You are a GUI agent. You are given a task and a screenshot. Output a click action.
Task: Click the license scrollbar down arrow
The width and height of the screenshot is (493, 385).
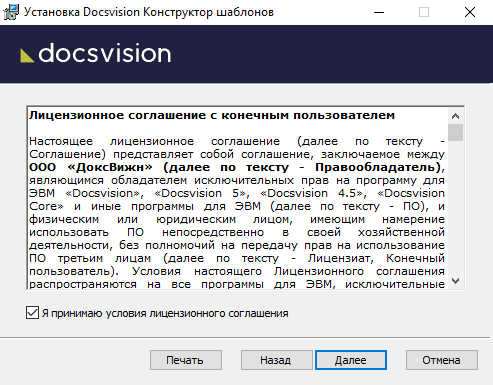(x=455, y=281)
